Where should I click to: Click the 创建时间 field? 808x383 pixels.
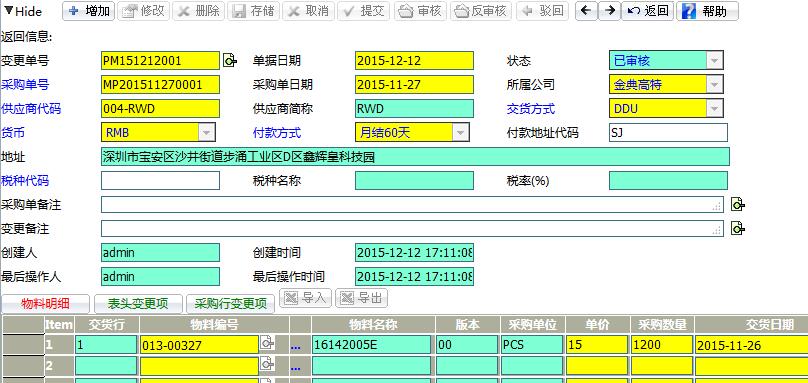tap(414, 253)
